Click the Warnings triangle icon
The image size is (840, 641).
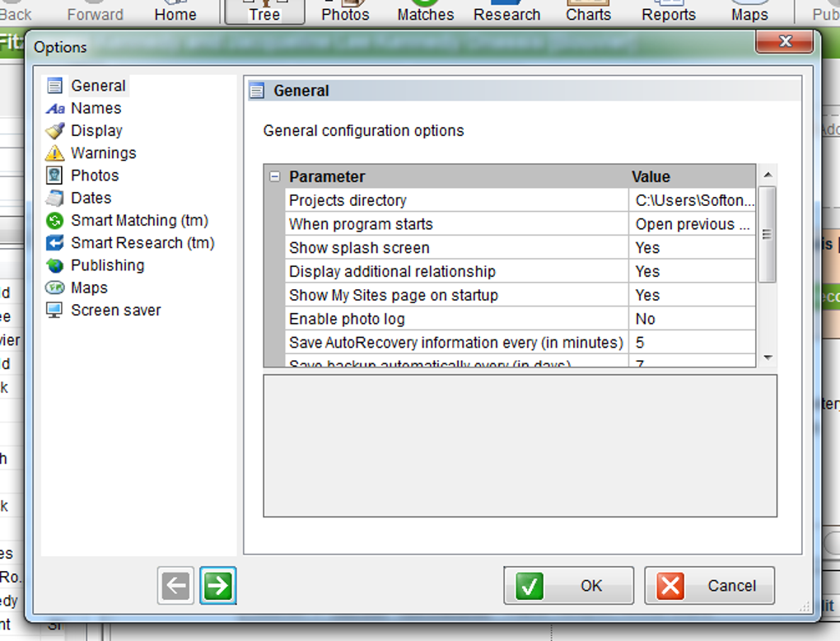pos(54,153)
